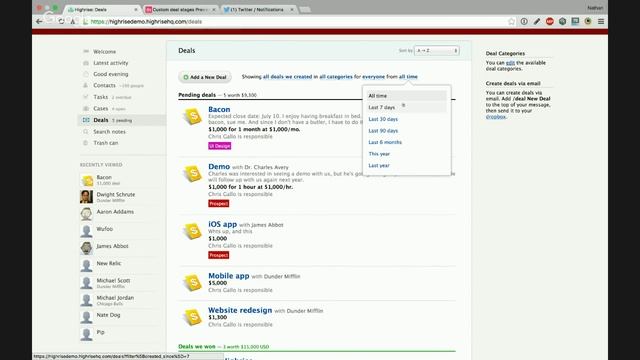Image resolution: width=640 pixels, height=360 pixels.
Task: Open New Relic in recently viewed
Action: click(109, 263)
